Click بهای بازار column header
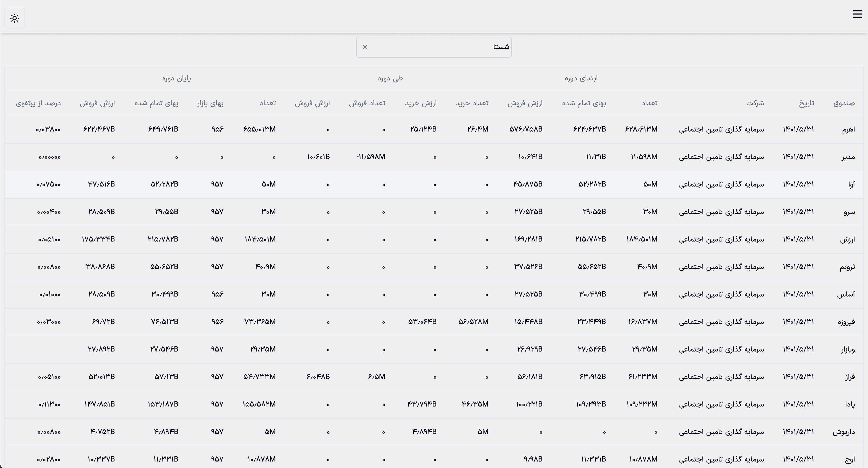The image size is (868, 468). [210, 103]
